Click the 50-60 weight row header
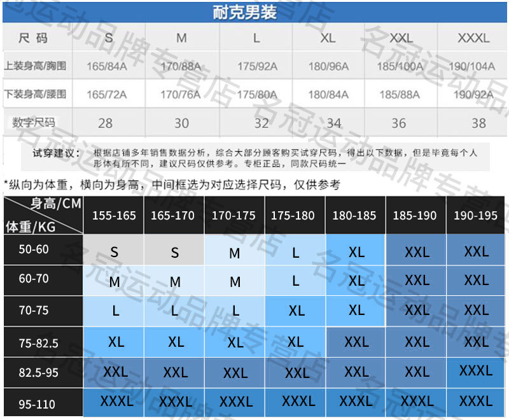This screenshot has width=509, height=420. pos(43,249)
